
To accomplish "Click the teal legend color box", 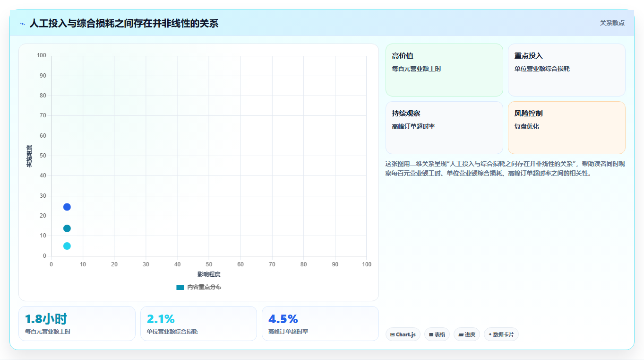I will pyautogui.click(x=180, y=287).
